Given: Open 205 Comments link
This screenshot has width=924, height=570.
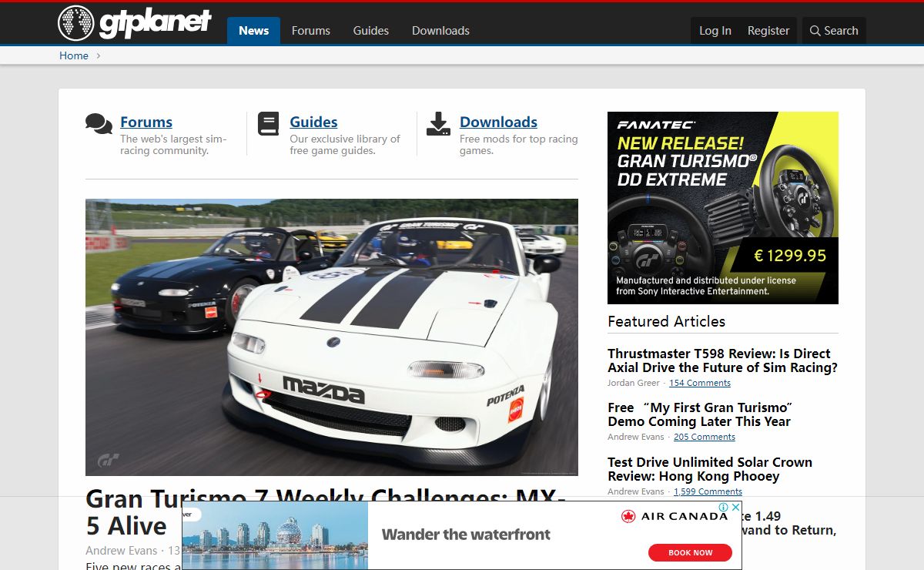Looking at the screenshot, I should click(x=705, y=437).
